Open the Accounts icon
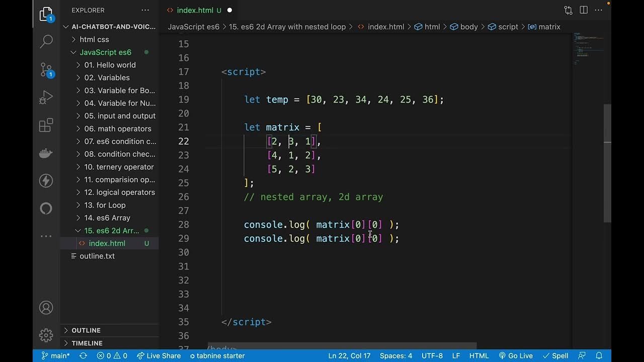Image resolution: width=644 pixels, height=362 pixels. [46, 308]
